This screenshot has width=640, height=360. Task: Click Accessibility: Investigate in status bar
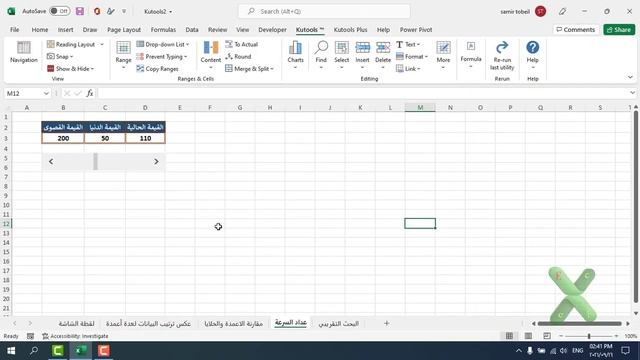click(75, 336)
